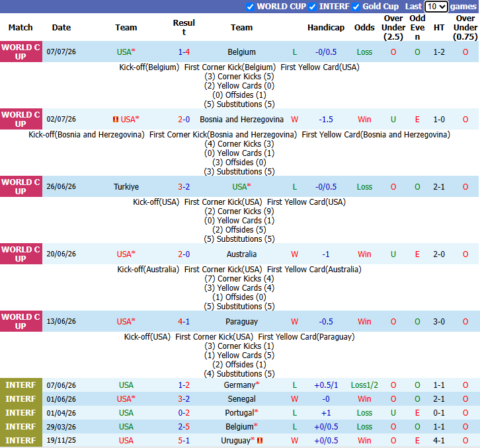Click the INTERF label on 19/11/25 row
The width and height of the screenshot is (480, 448).
pyautogui.click(x=20, y=440)
